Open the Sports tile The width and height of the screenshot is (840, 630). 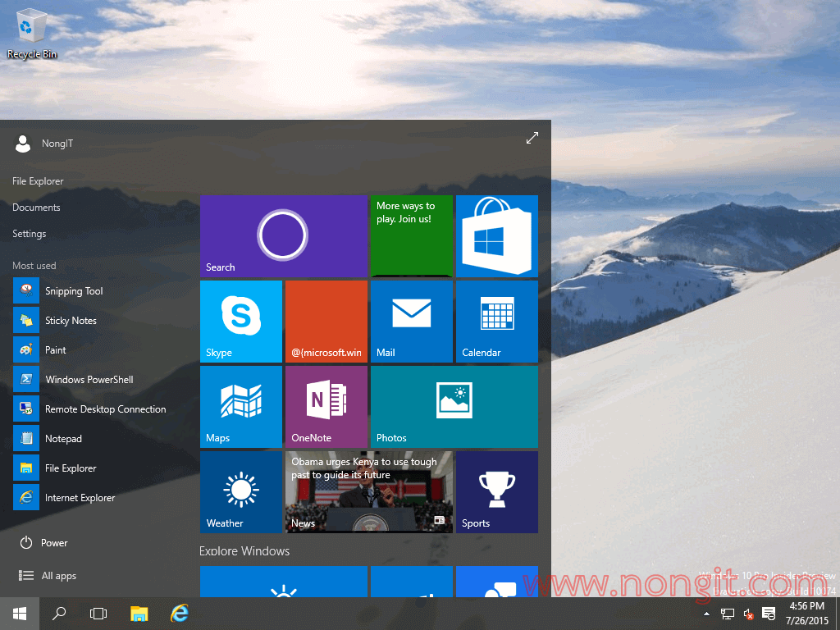point(496,492)
